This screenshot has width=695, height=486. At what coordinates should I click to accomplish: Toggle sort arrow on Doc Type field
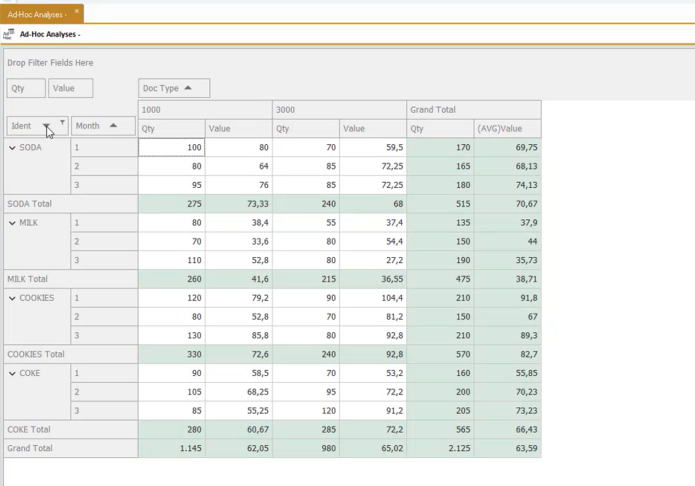pyautogui.click(x=188, y=88)
